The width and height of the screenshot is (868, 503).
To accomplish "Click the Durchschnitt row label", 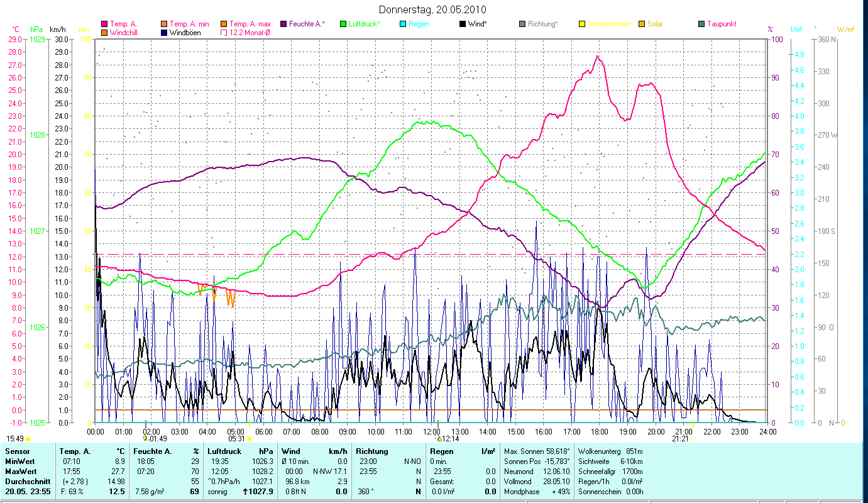I will 25,481.
